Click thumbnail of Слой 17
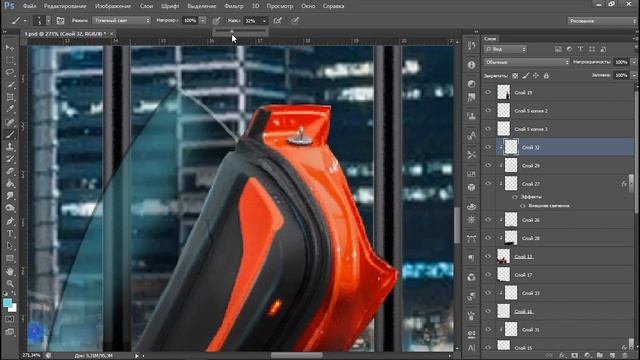 tap(504, 275)
